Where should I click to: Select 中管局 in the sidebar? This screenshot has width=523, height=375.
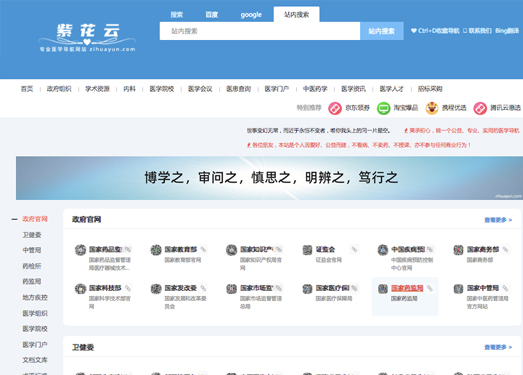(x=32, y=250)
